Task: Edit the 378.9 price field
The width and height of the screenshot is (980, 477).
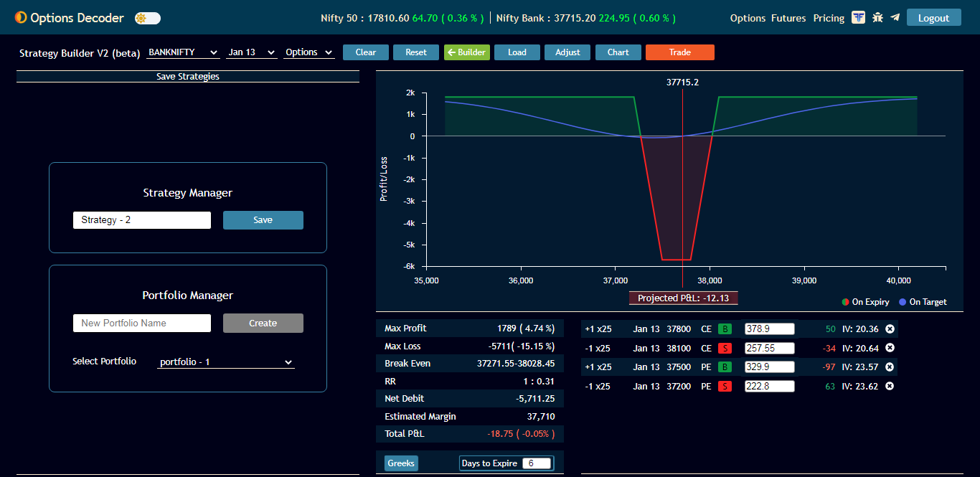Action: pyautogui.click(x=770, y=329)
